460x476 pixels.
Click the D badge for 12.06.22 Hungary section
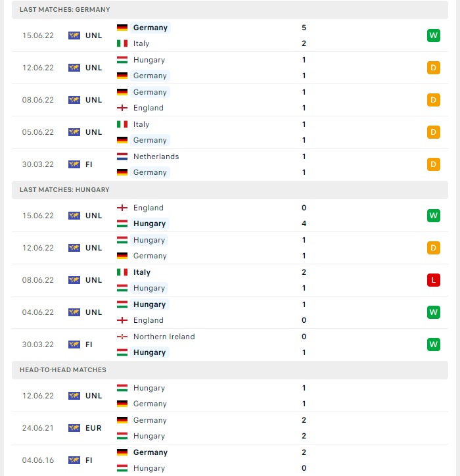click(x=433, y=248)
